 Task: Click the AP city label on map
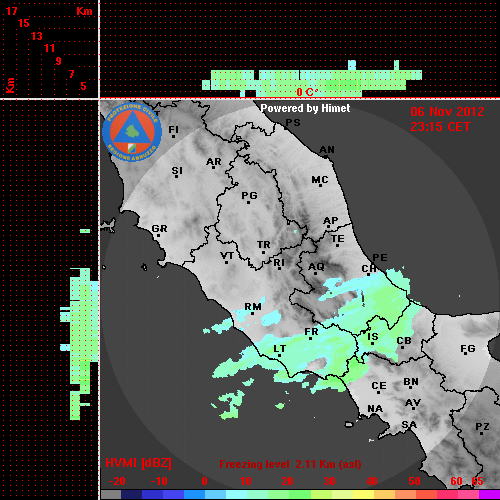(331, 221)
